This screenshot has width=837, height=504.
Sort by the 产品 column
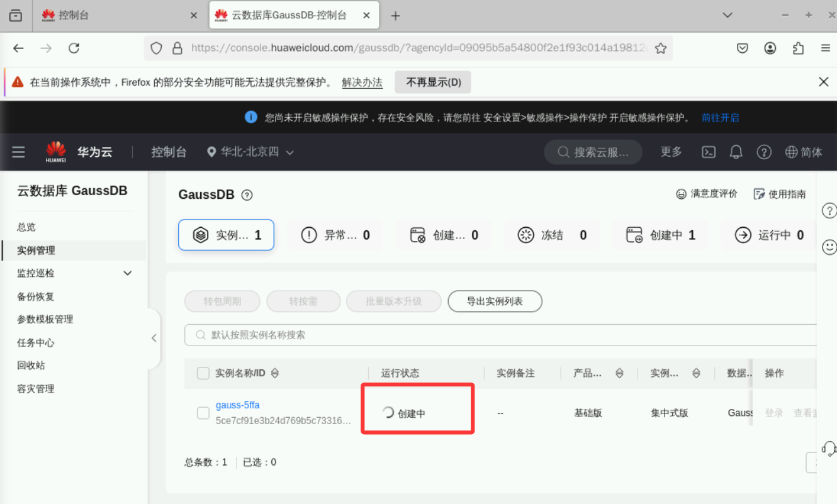(619, 373)
